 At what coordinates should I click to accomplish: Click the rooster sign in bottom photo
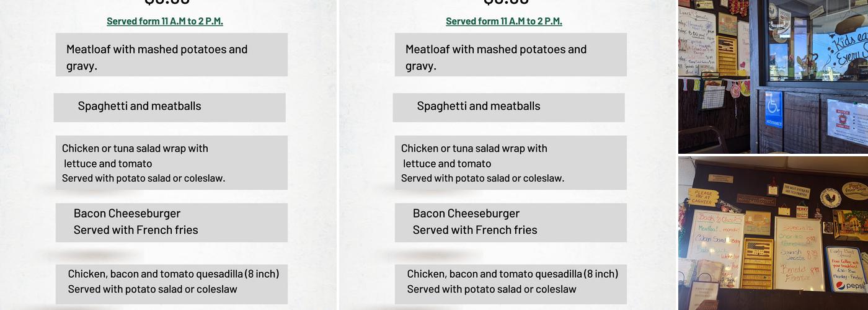830,197
